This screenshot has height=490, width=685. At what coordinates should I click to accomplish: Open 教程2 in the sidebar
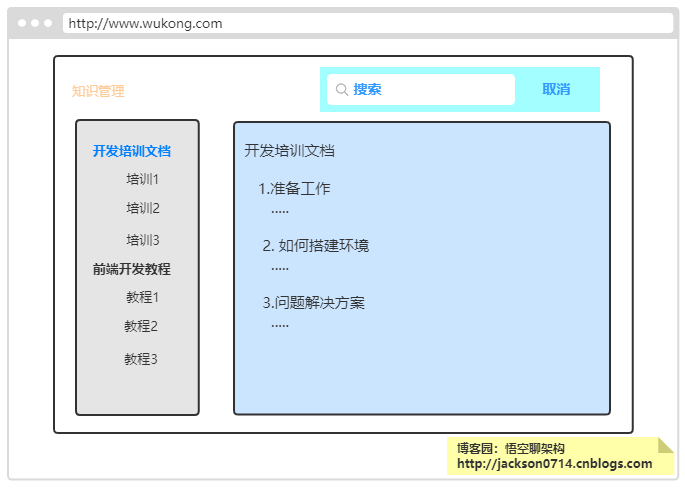[141, 326]
